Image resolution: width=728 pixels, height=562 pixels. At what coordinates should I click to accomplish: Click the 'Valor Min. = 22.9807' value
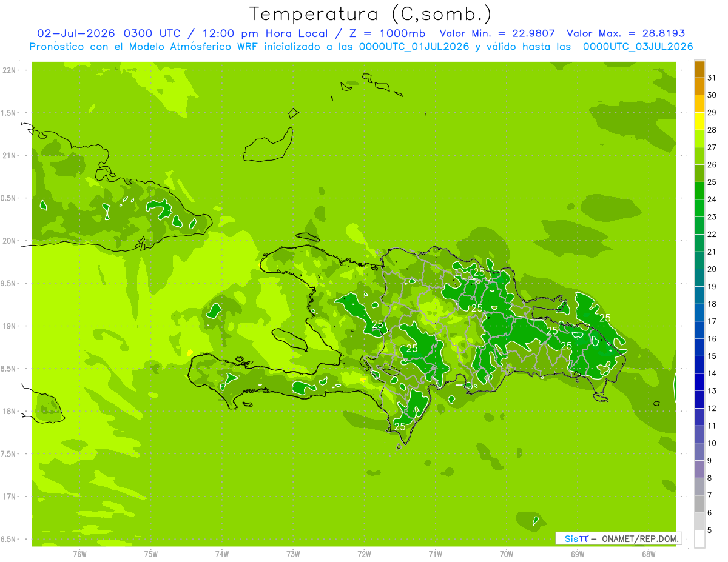(x=497, y=33)
